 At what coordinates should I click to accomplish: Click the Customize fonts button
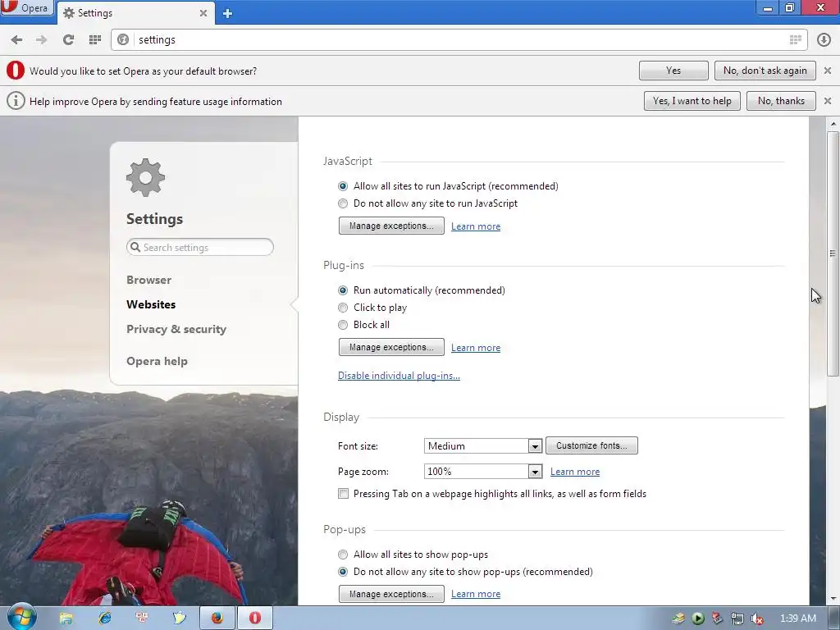click(x=591, y=445)
